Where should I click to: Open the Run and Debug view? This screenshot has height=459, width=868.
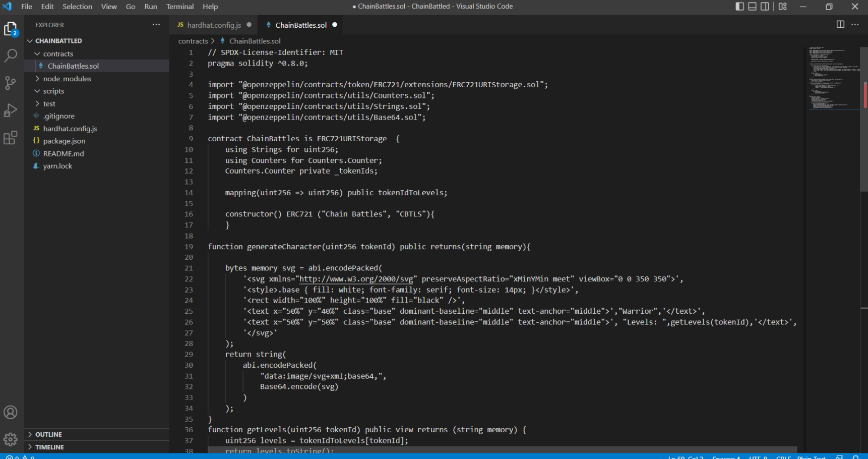pyautogui.click(x=11, y=110)
